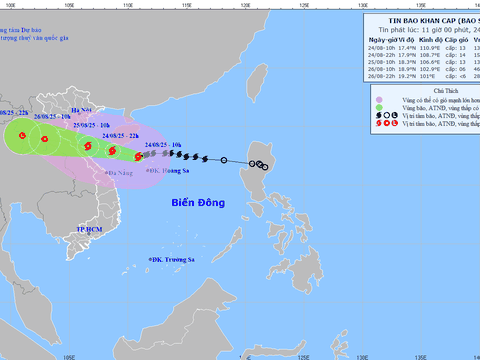
Task: Click the Biển Đông sea label
Action: coord(198,203)
